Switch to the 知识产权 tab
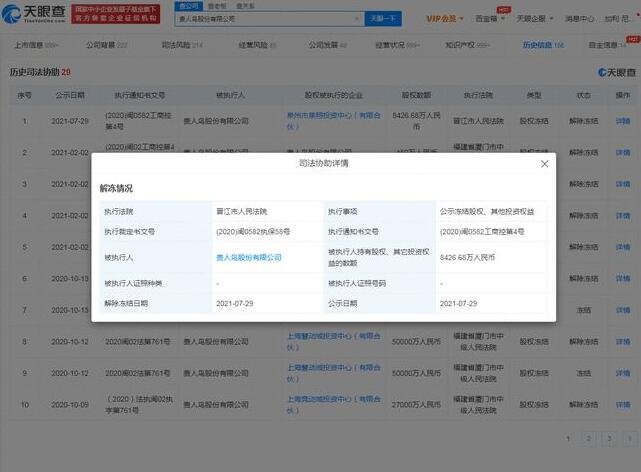 (467, 45)
